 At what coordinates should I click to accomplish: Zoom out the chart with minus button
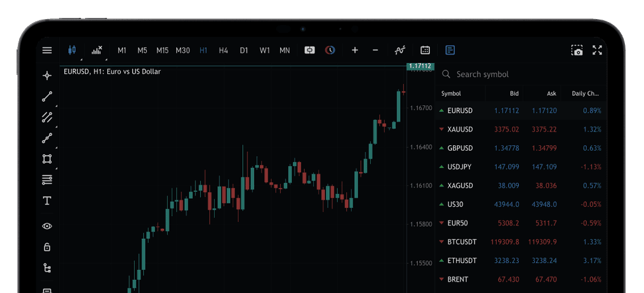click(375, 51)
